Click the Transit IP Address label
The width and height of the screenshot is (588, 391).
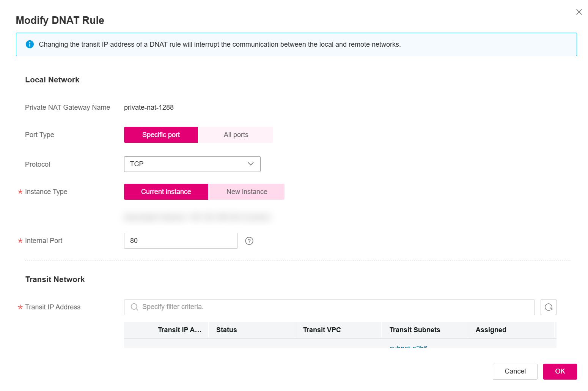(53, 307)
